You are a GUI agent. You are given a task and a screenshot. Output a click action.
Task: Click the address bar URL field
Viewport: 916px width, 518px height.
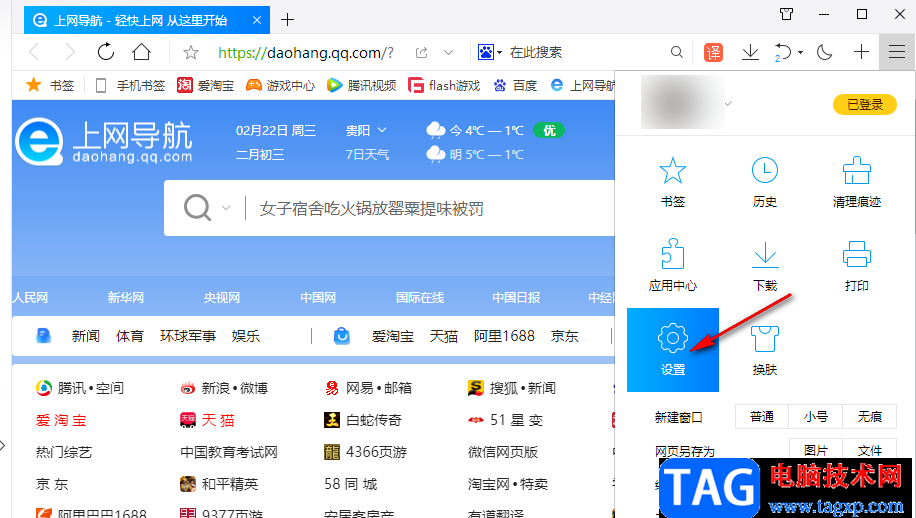tap(306, 53)
